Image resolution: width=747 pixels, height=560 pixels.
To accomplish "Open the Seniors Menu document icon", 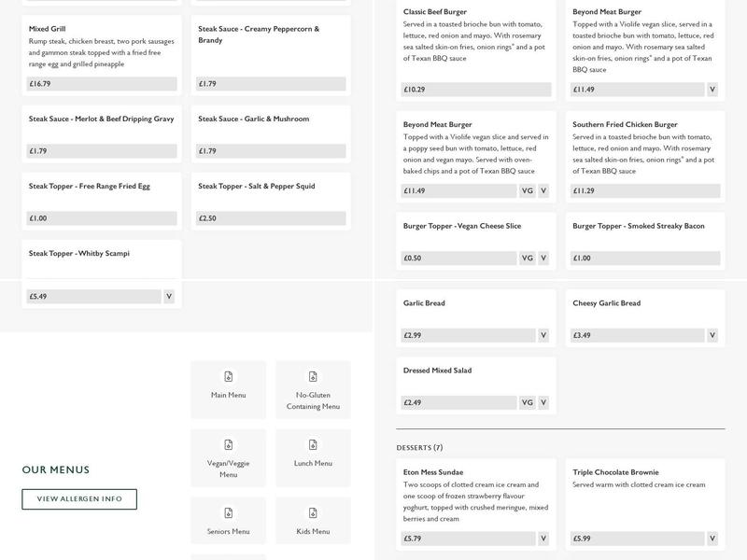I will pos(228,512).
